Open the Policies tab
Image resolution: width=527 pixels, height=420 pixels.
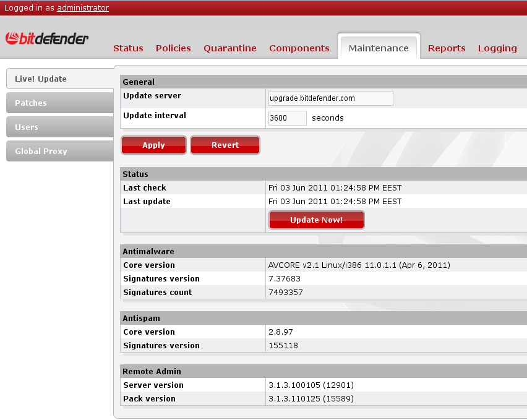(173, 48)
